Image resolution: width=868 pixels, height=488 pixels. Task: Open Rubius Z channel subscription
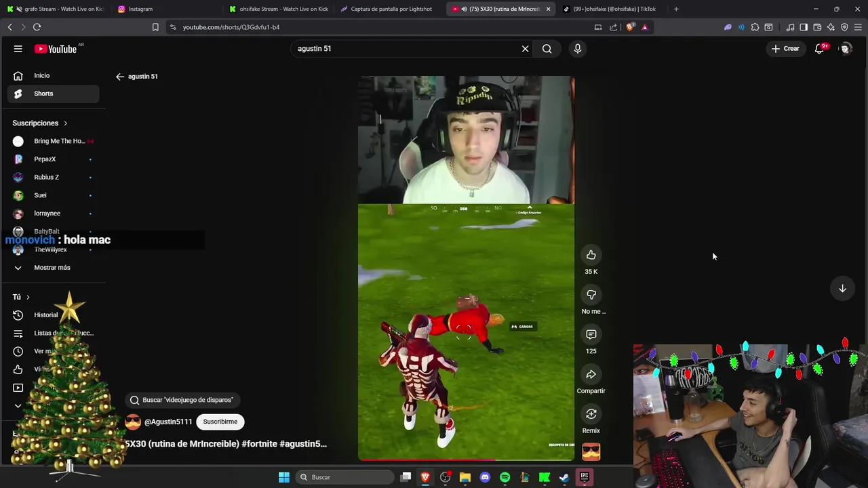click(x=53, y=177)
